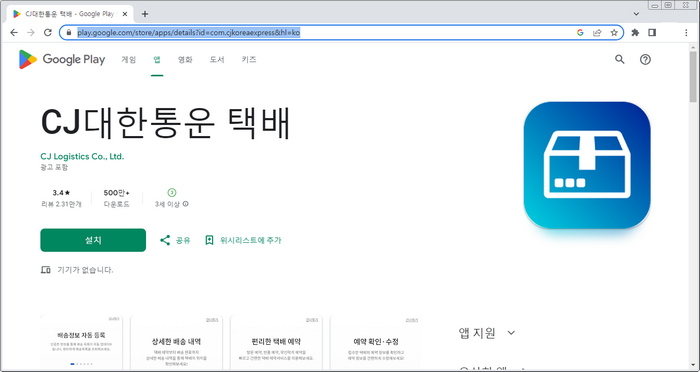Open the tab search chevron

point(637,14)
